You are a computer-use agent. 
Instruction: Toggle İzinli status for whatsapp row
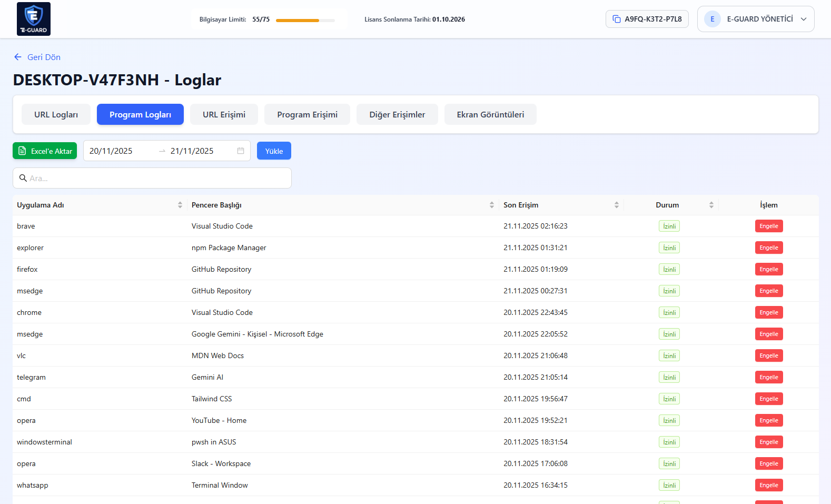(x=669, y=485)
